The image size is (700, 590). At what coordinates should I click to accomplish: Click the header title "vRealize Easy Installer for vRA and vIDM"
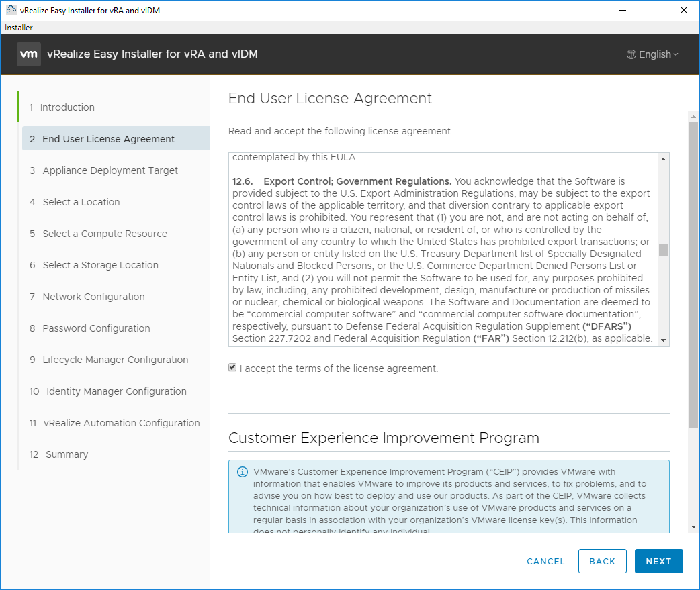[152, 54]
